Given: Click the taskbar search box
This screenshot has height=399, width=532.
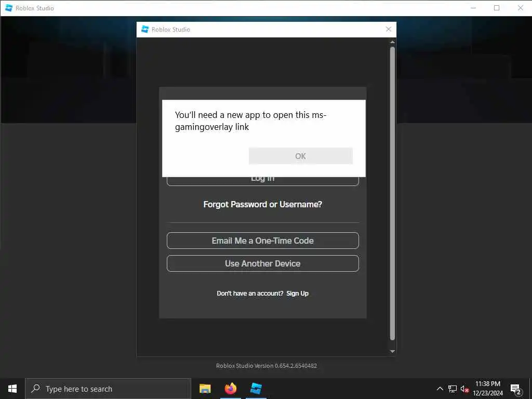Looking at the screenshot, I should click(x=108, y=389).
